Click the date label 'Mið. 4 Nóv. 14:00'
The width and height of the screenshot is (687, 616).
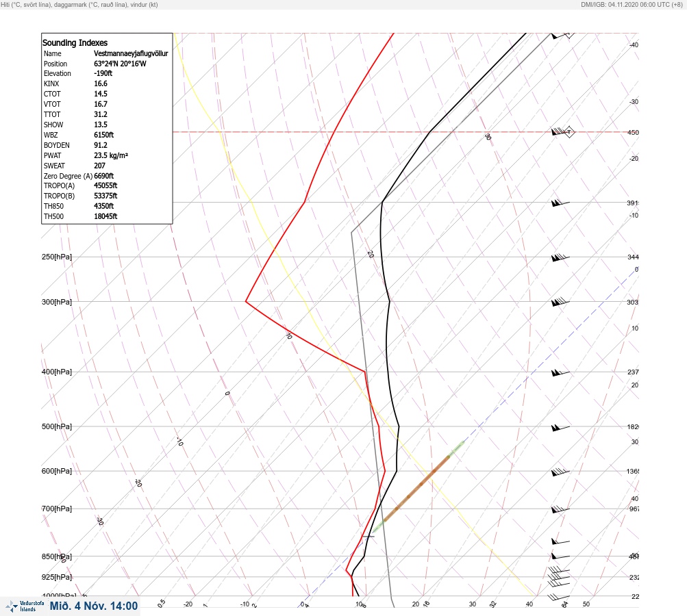pos(94,606)
